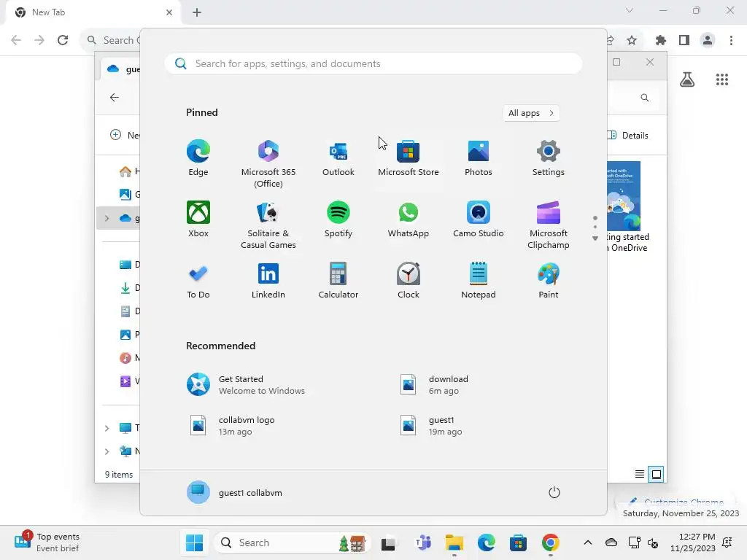Expand OneDrive node in File Explorer tree
Image resolution: width=747 pixels, height=560 pixels.
pos(107,218)
